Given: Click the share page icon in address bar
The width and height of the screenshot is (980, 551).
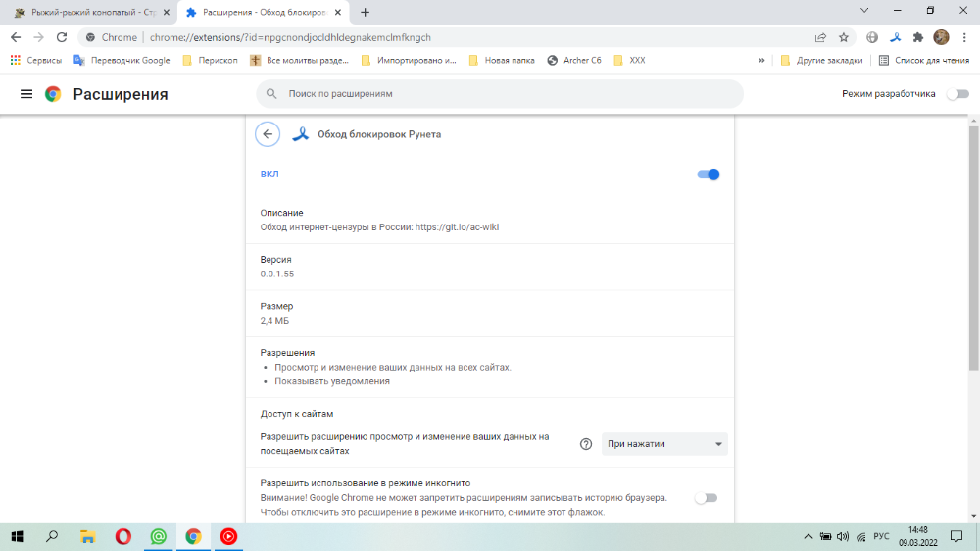Looking at the screenshot, I should (820, 37).
